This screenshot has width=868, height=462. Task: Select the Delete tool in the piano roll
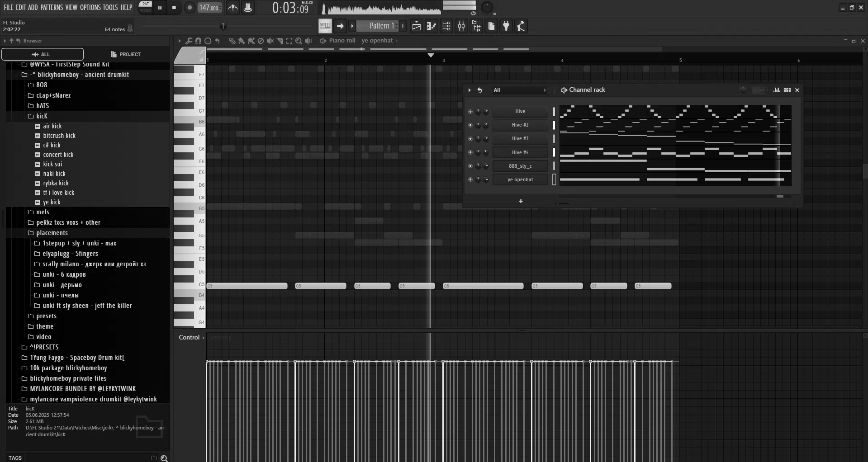point(261,41)
